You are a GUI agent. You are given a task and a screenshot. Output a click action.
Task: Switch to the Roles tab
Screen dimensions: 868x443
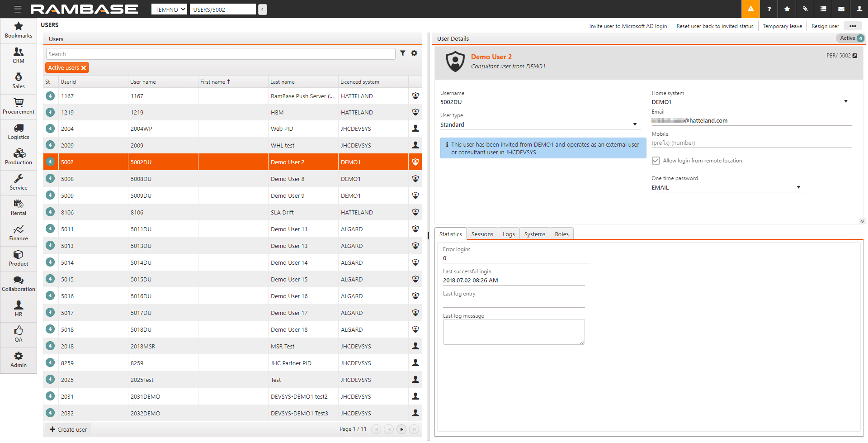pos(561,234)
